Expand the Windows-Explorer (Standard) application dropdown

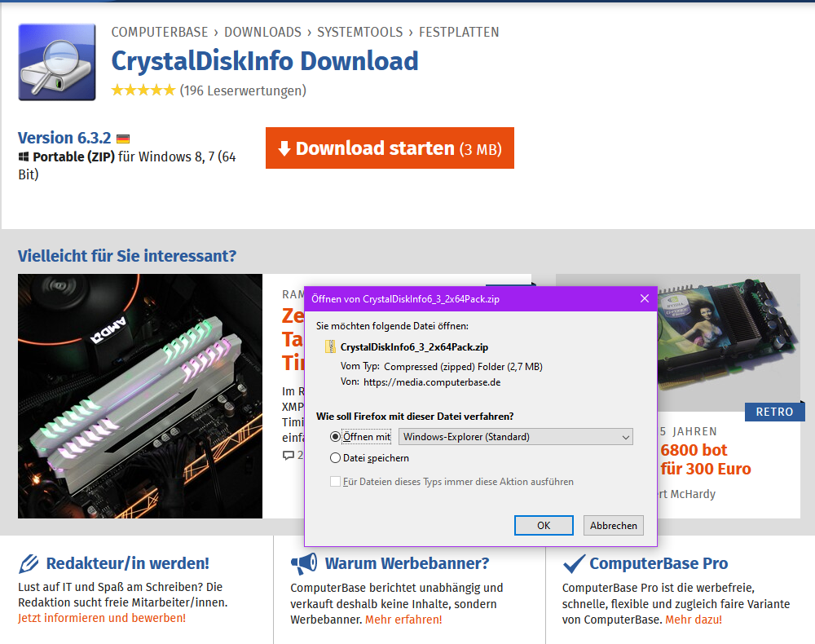(x=516, y=437)
